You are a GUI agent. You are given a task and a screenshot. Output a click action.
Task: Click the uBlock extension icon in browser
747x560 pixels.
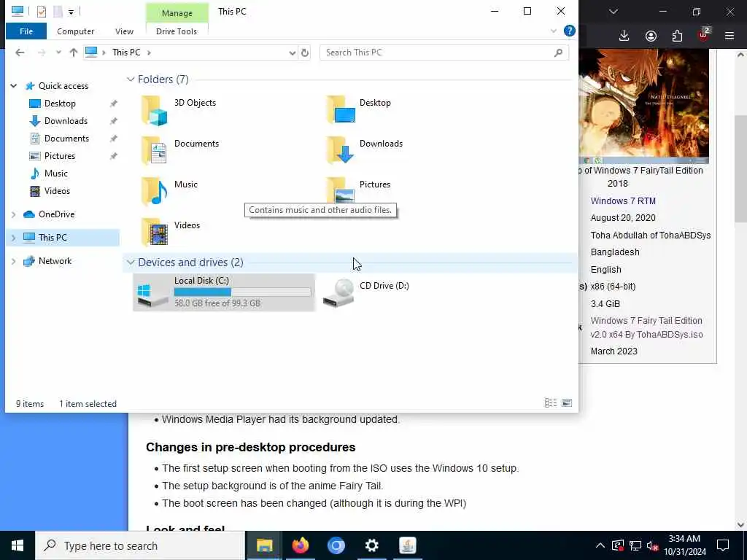click(x=704, y=35)
